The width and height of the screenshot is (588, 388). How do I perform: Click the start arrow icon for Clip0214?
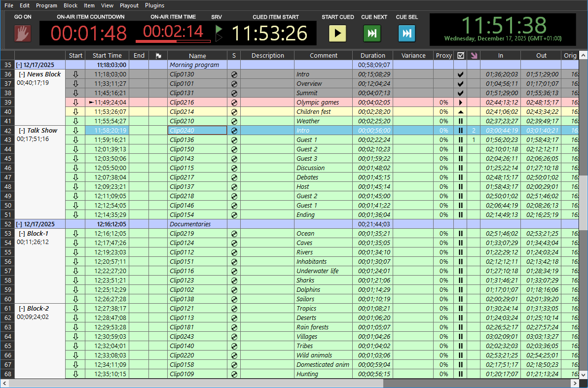[75, 112]
